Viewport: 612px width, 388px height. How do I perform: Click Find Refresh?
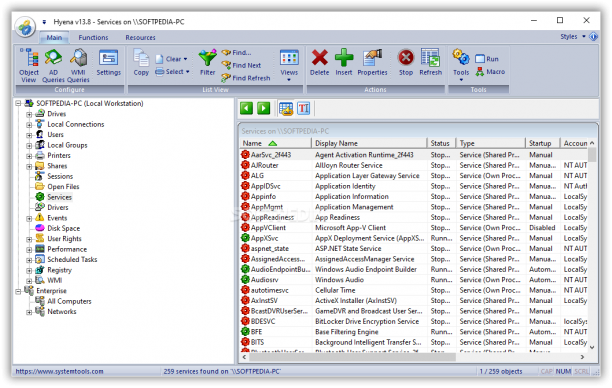246,78
